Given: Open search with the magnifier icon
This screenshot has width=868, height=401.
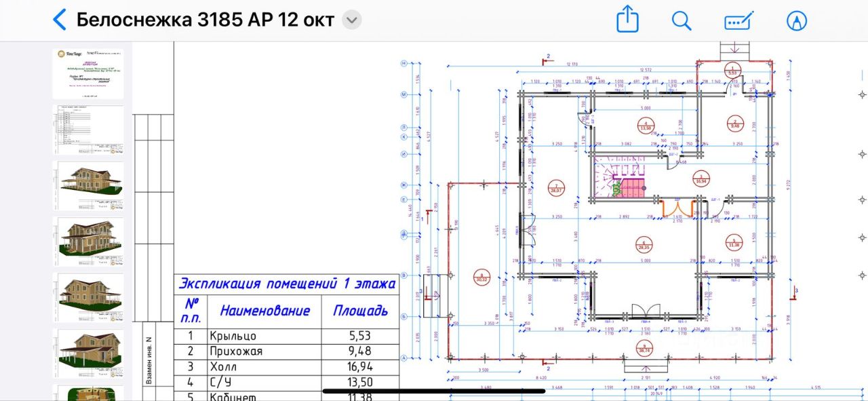Looking at the screenshot, I should tap(682, 20).
